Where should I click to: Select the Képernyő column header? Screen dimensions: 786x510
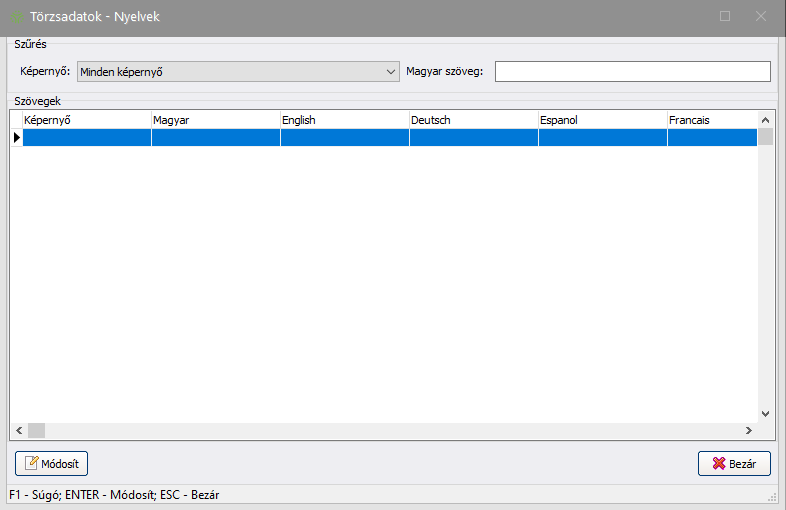click(86, 120)
